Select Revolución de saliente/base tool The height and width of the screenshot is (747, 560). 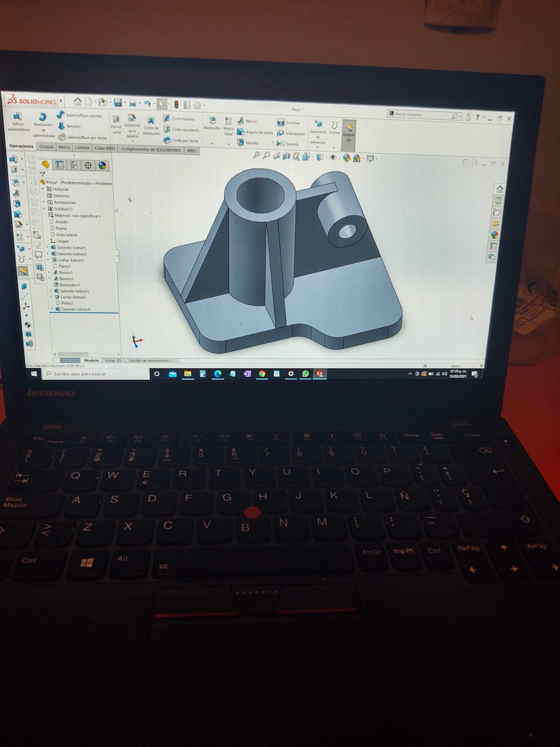[43, 126]
